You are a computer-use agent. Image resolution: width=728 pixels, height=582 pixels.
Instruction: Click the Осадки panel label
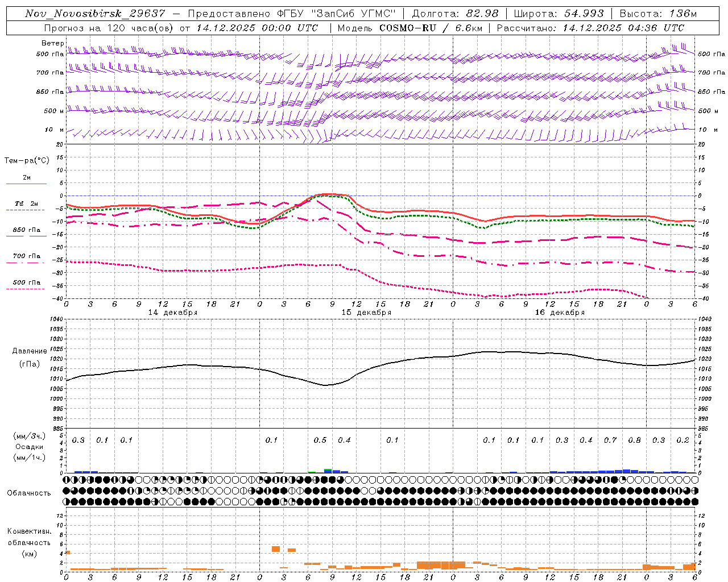click(x=30, y=447)
